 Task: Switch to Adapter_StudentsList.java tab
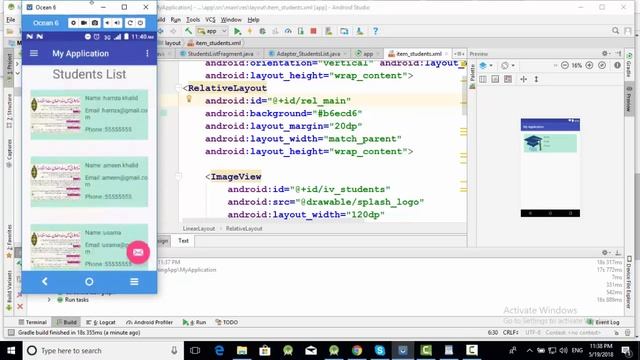tap(308, 54)
